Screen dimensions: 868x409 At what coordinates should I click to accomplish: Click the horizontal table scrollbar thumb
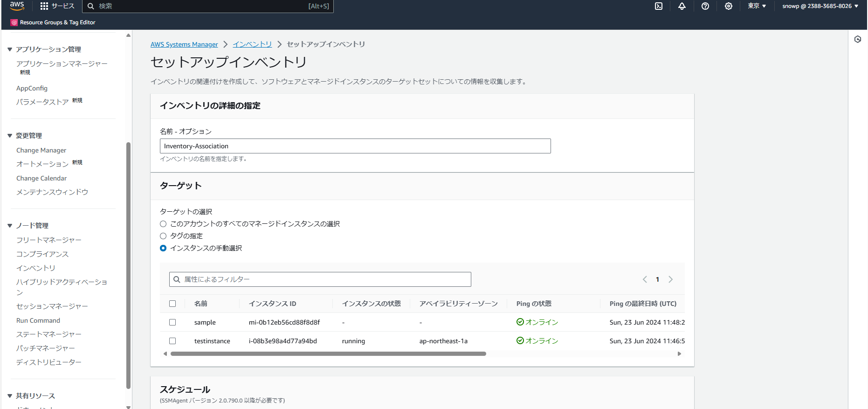coord(328,354)
